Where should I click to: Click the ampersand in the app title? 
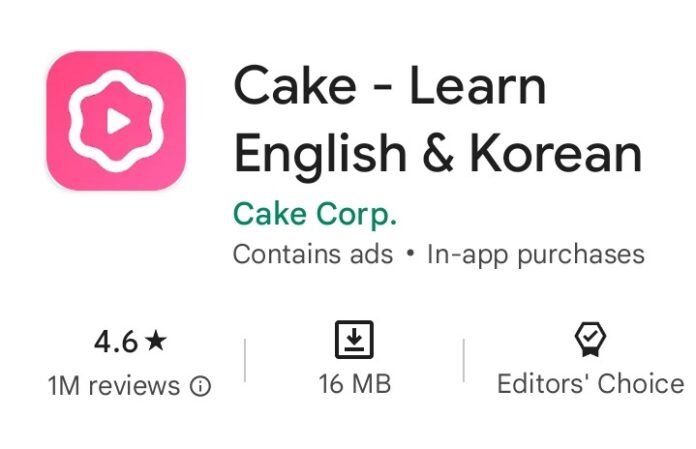click(x=438, y=154)
